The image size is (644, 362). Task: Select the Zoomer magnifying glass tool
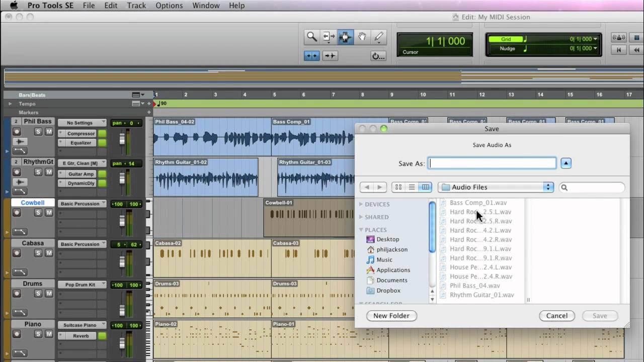coord(312,37)
